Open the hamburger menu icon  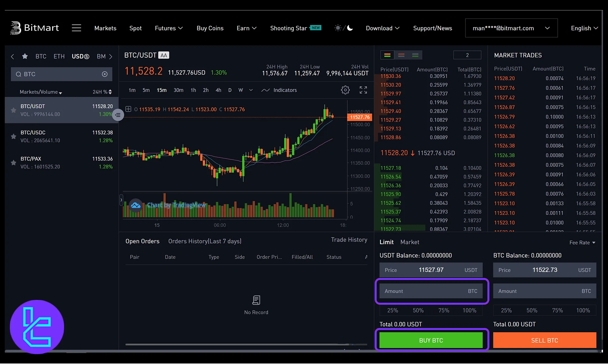(x=76, y=28)
